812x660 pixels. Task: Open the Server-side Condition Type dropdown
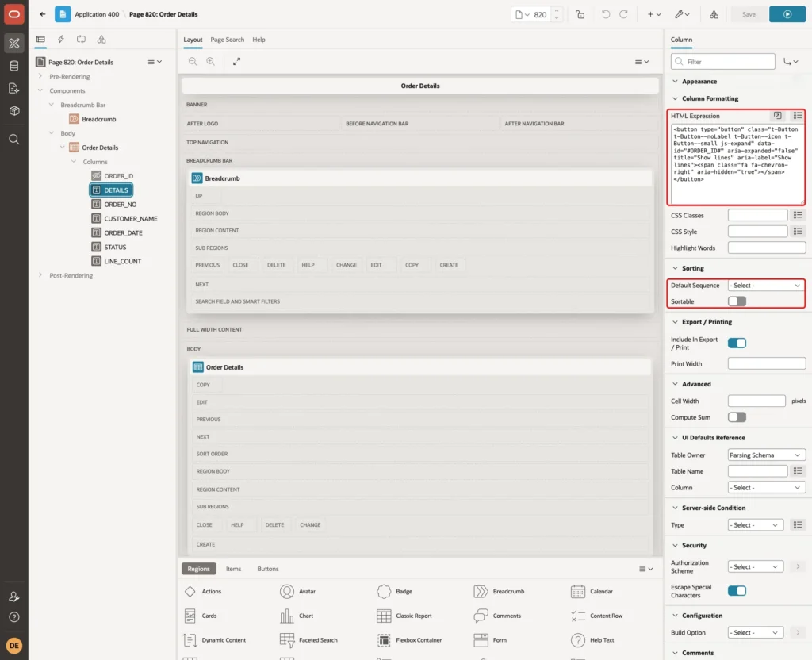pyautogui.click(x=756, y=525)
